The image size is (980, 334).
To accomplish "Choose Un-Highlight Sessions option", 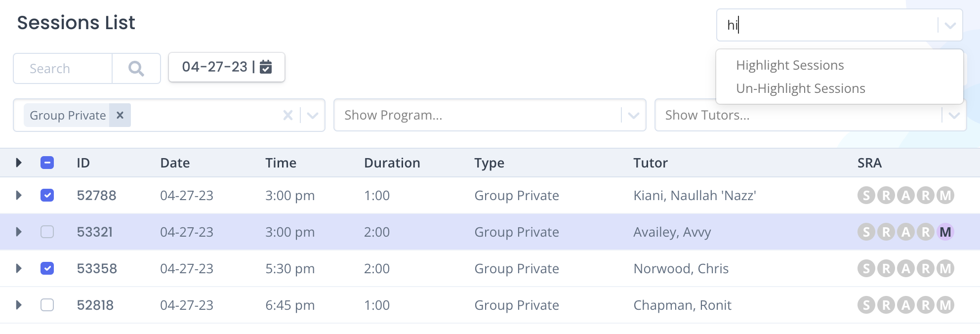I will pos(801,88).
